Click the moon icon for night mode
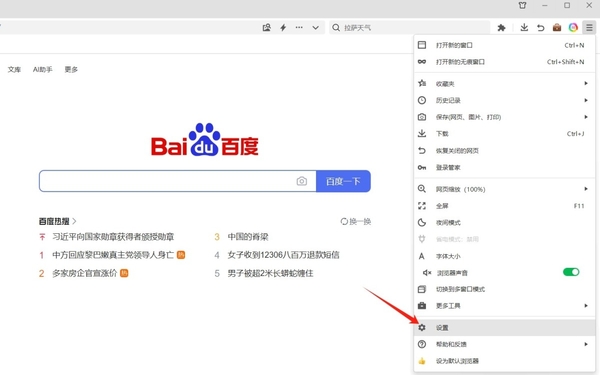 pos(422,222)
